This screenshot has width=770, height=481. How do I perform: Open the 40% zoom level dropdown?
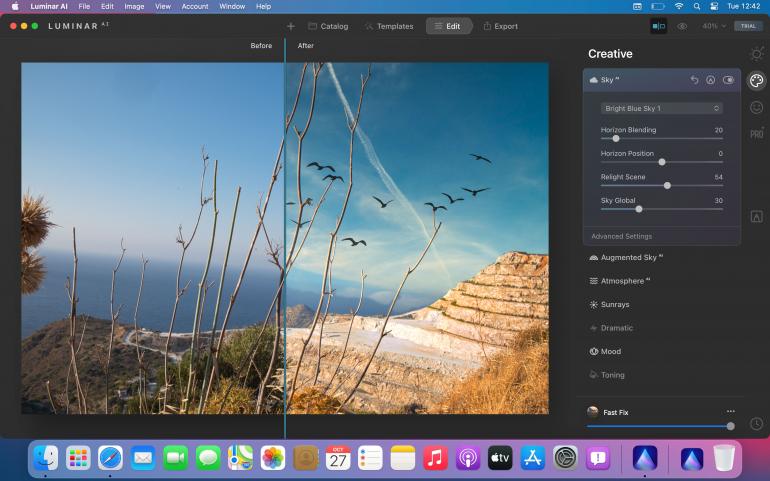[712, 26]
